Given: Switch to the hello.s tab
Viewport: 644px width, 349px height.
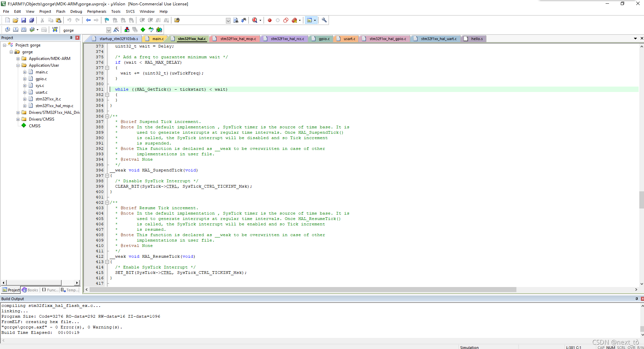Looking at the screenshot, I should coord(474,39).
